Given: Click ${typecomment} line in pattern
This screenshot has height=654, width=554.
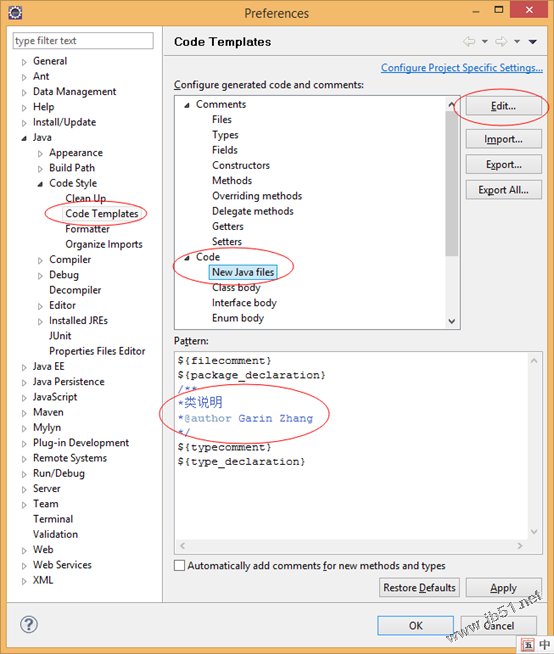Looking at the screenshot, I should 224,447.
